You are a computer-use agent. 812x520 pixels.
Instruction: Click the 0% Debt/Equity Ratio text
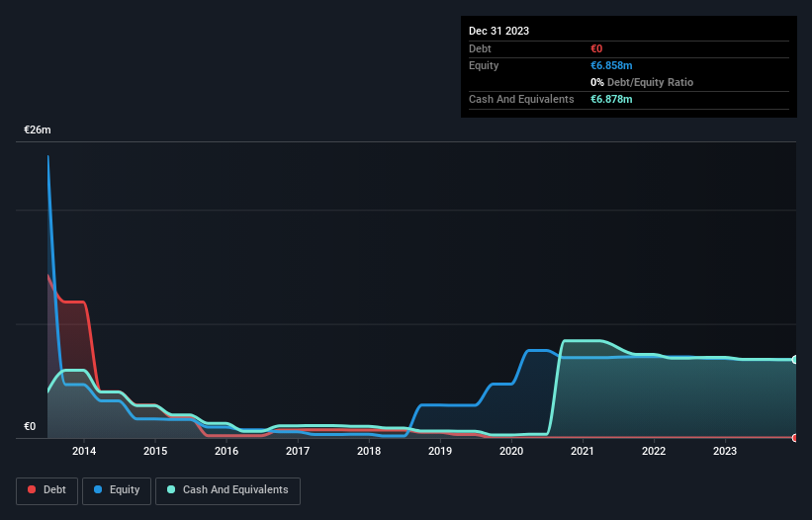pyautogui.click(x=642, y=82)
